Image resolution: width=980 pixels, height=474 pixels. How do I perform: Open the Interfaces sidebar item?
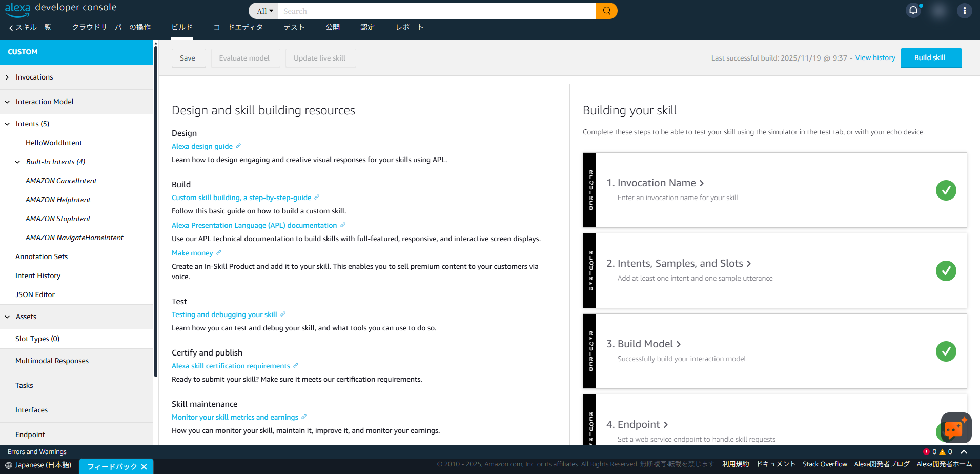pyautogui.click(x=31, y=410)
